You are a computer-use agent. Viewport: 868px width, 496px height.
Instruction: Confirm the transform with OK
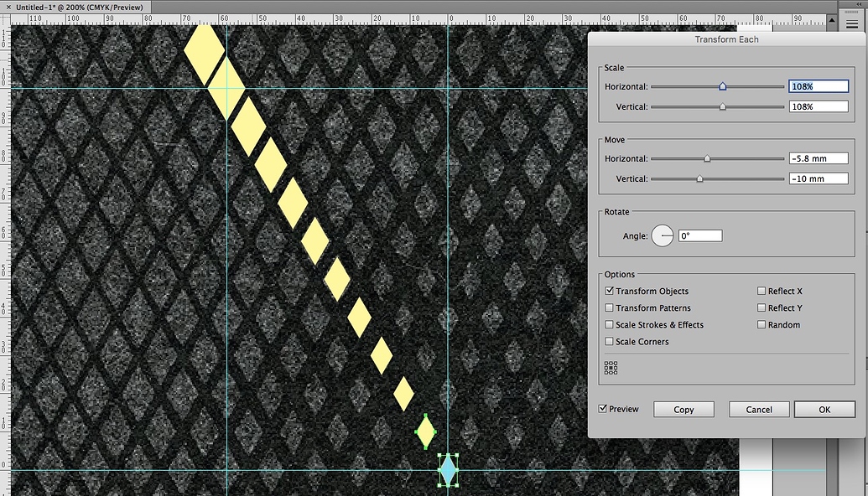[824, 409]
